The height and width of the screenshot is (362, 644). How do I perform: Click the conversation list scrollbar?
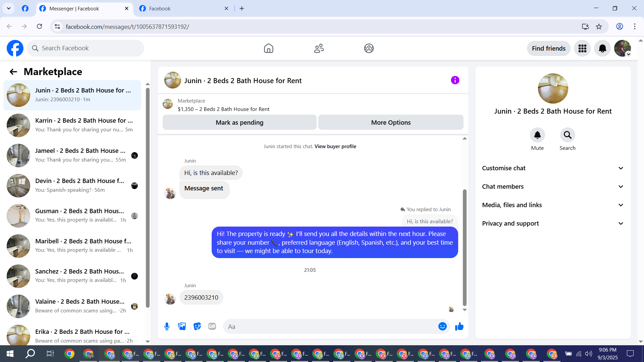tap(148, 198)
